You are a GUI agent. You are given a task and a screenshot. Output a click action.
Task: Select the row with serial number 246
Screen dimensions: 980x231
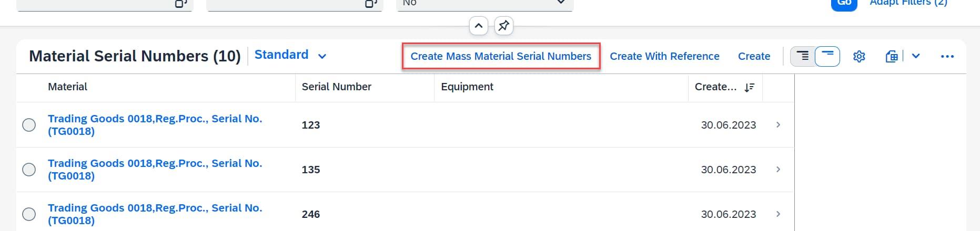(x=29, y=214)
